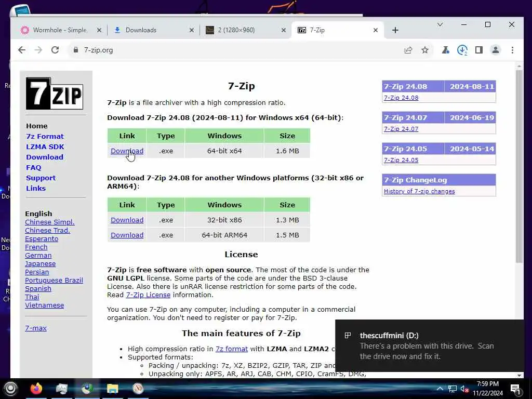Viewport: 532px width, 399px height.
Task: Bookmark this page with the star icon
Action: tap(425, 50)
